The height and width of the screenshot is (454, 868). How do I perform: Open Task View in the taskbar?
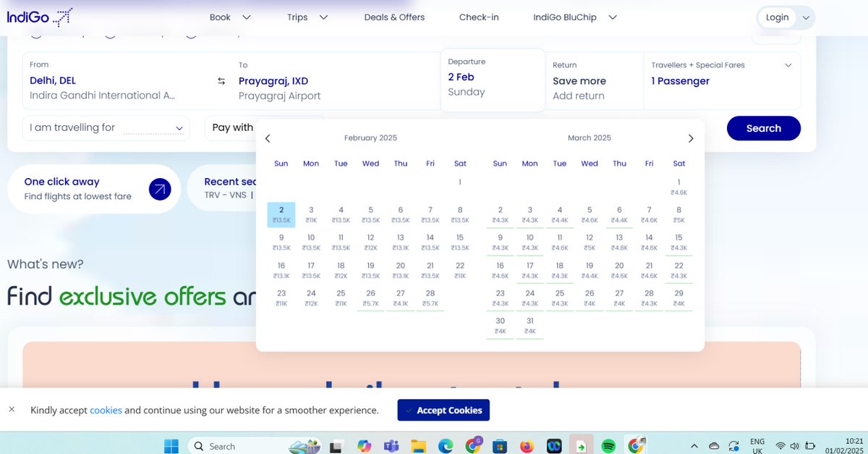click(336, 446)
